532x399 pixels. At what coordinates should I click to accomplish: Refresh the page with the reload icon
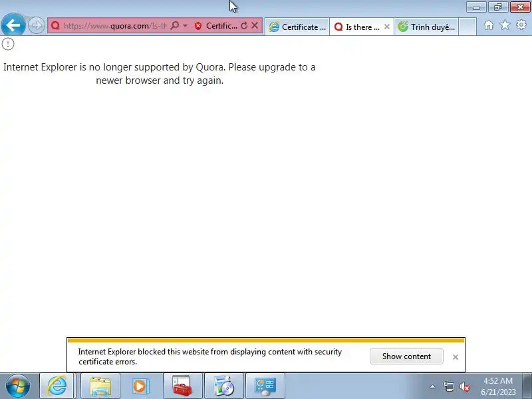click(244, 26)
